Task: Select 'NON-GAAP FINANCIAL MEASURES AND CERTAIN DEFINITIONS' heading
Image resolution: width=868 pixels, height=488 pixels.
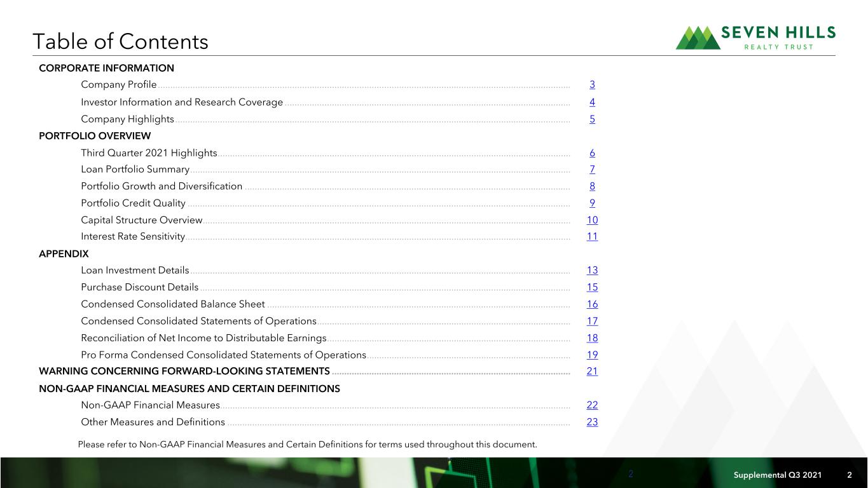Action: [189, 388]
